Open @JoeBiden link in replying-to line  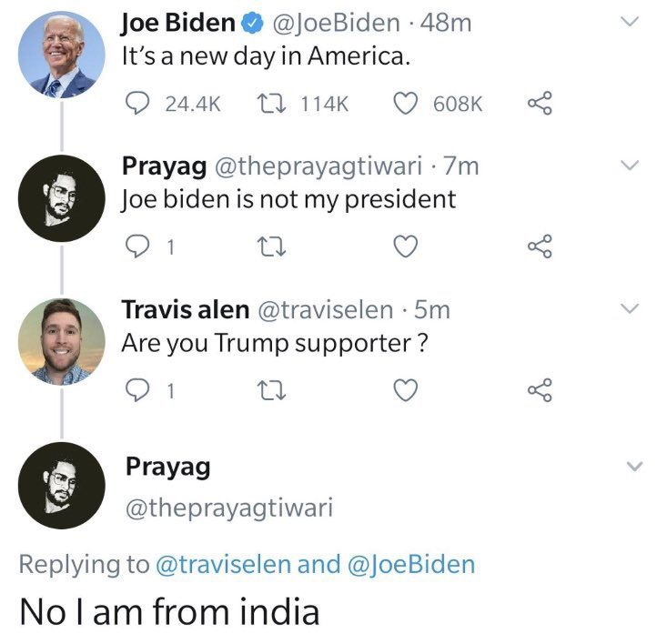click(x=411, y=564)
